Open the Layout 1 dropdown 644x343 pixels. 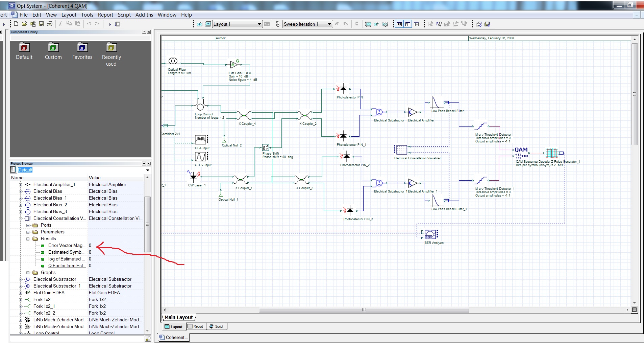259,24
